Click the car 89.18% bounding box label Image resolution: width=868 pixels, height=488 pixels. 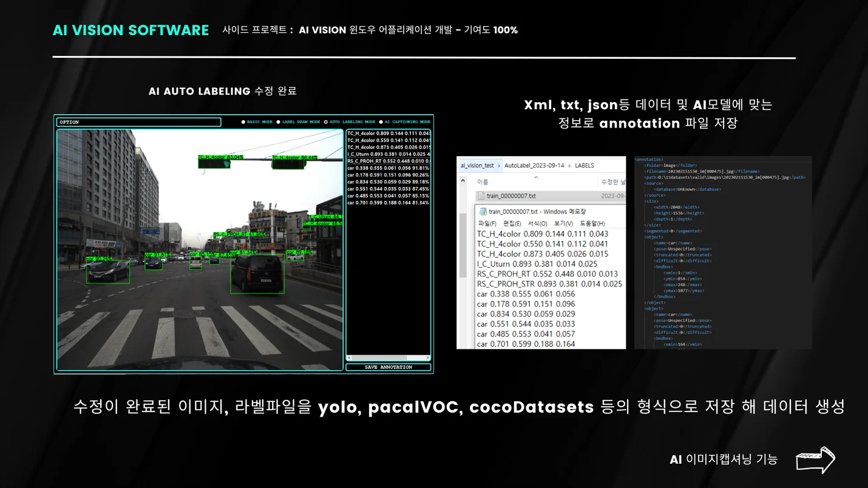click(299, 252)
